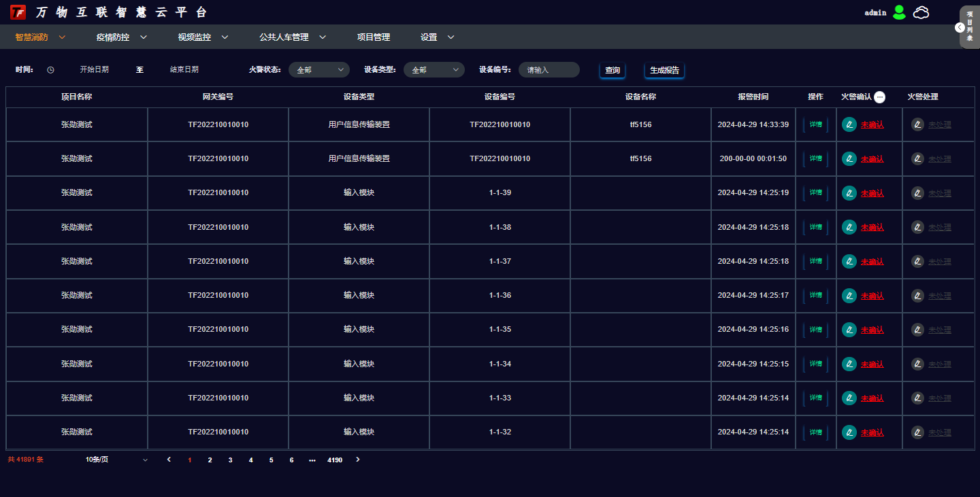Viewport: 980px width, 497px height.
Task: Expand the 设置 menu chevron
Action: [451, 37]
